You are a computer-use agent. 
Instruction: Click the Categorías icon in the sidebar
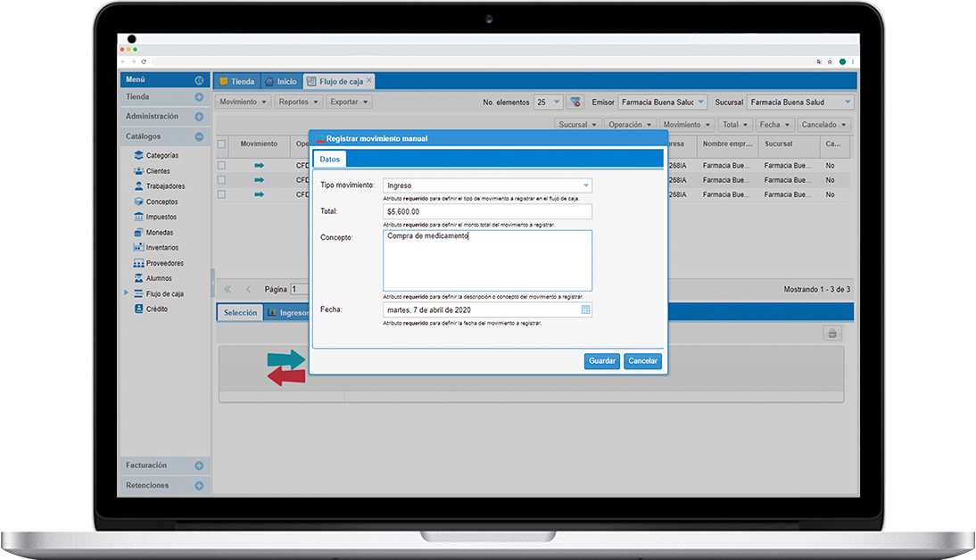[x=138, y=155]
